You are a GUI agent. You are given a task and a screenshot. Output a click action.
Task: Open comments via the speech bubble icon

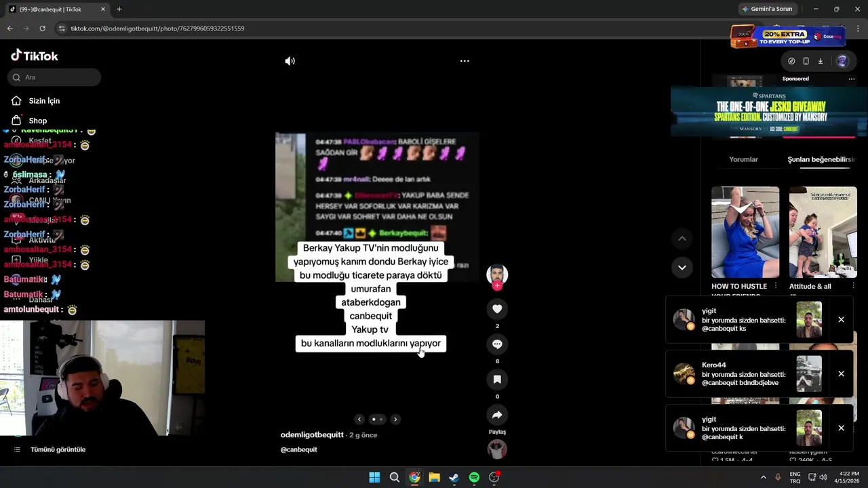(497, 344)
